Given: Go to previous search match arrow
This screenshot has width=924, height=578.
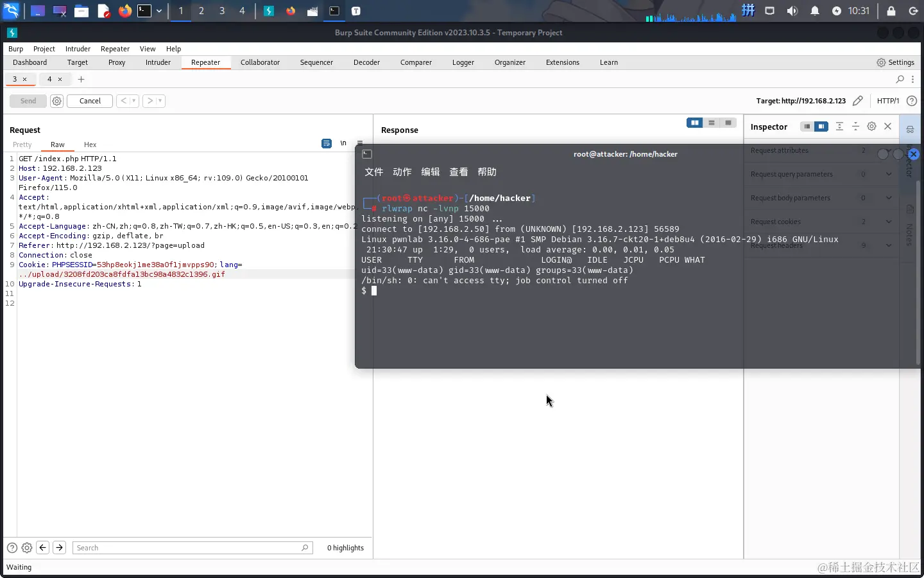Looking at the screenshot, I should point(43,548).
